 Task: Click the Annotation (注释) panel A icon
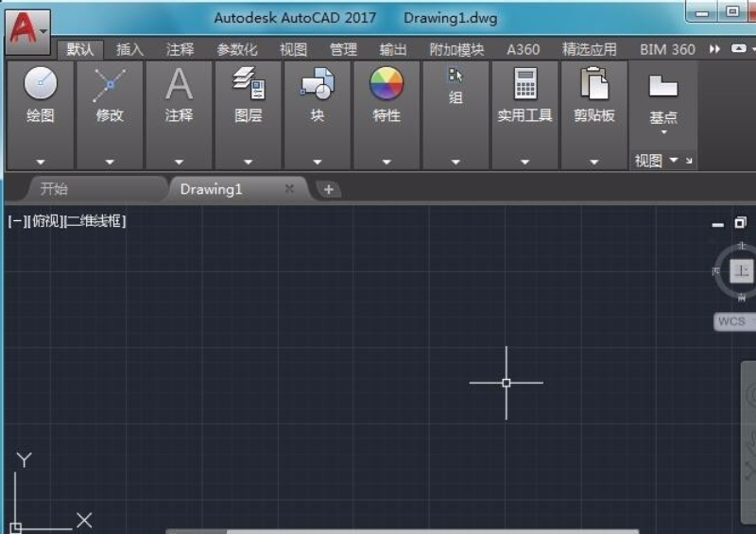tap(179, 83)
